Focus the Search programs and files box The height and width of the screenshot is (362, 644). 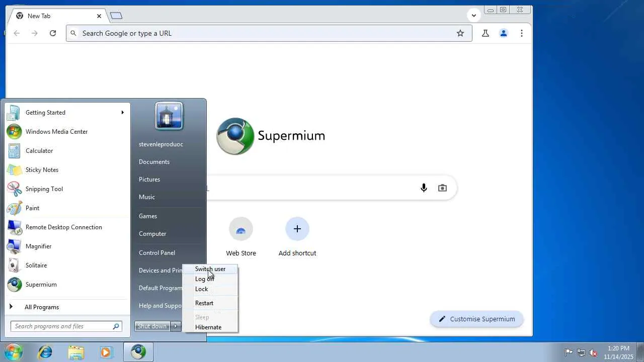pyautogui.click(x=66, y=326)
